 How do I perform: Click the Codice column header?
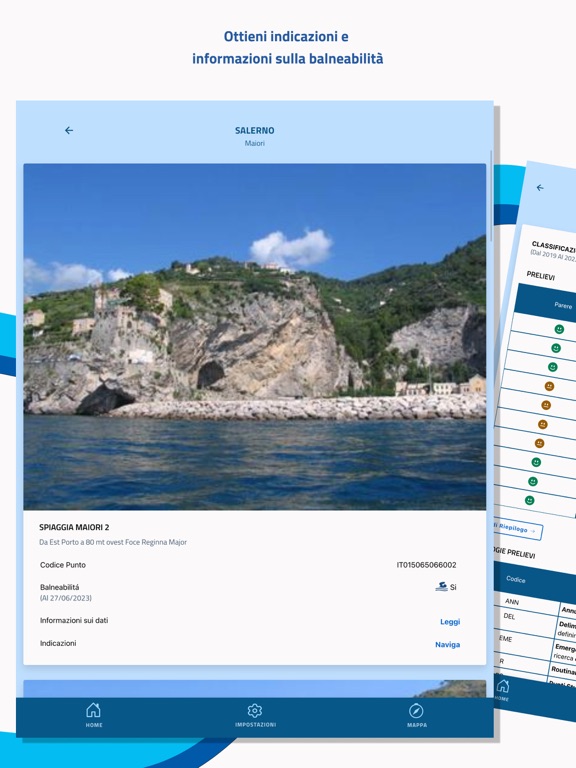click(515, 579)
